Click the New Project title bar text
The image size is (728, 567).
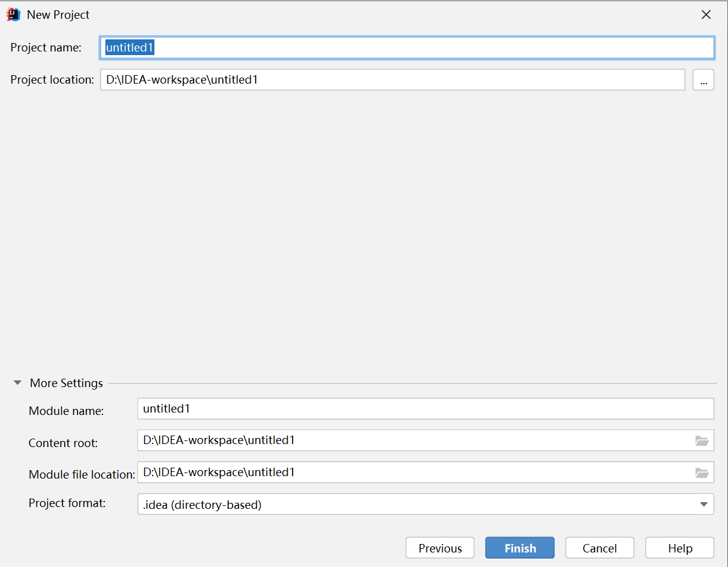click(58, 15)
